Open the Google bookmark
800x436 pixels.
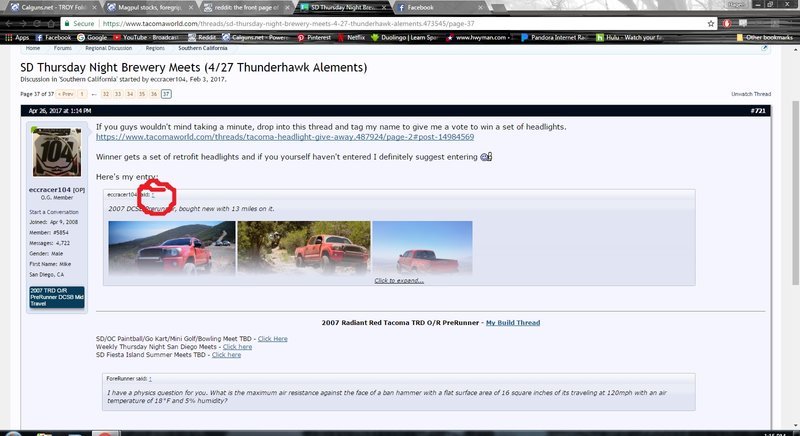tap(92, 37)
